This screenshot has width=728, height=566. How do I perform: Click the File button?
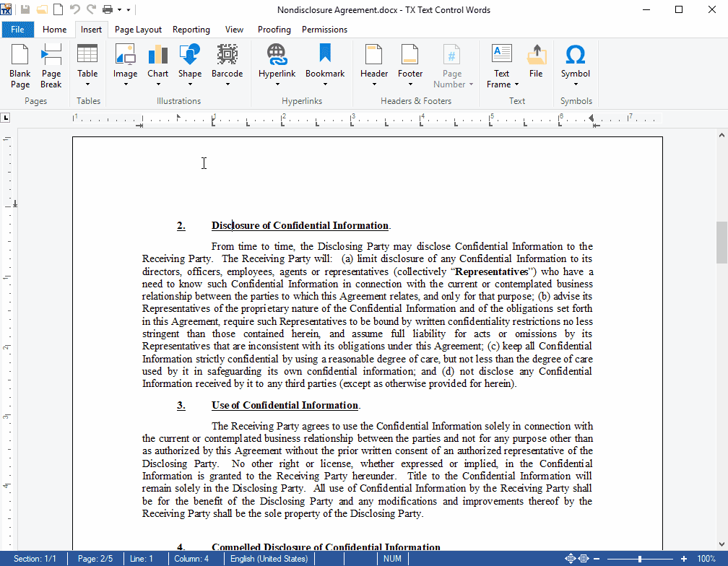click(x=18, y=30)
